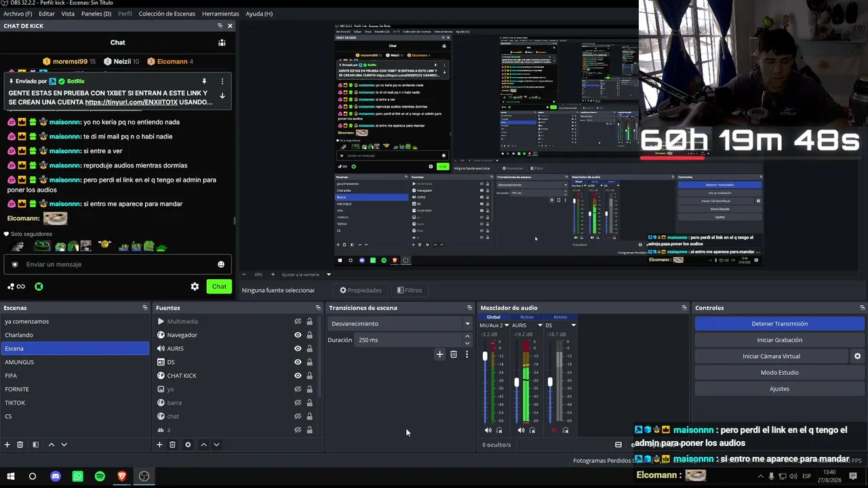The width and height of the screenshot is (868, 488).
Task: Click the Detener Transmisión button
Action: click(x=779, y=324)
